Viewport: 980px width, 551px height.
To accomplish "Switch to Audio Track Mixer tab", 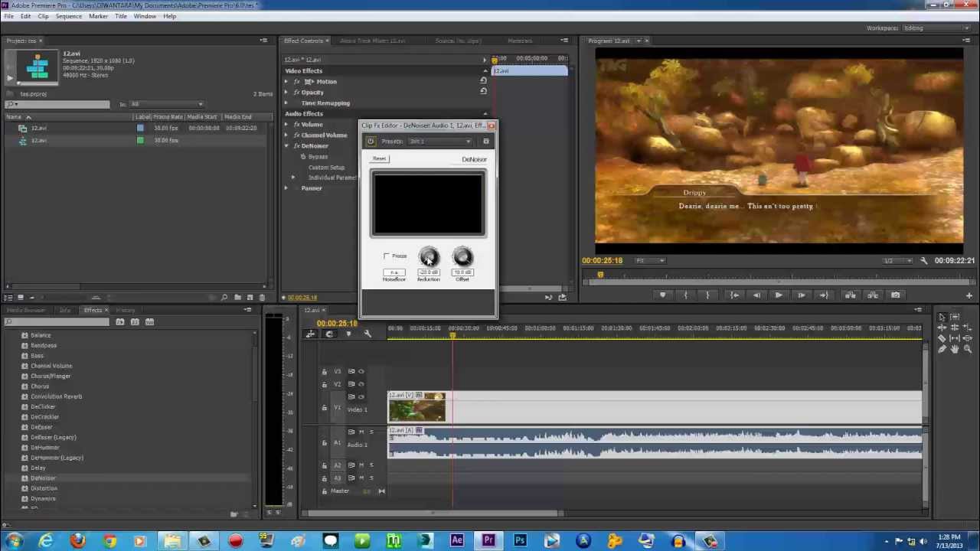I will coord(372,41).
